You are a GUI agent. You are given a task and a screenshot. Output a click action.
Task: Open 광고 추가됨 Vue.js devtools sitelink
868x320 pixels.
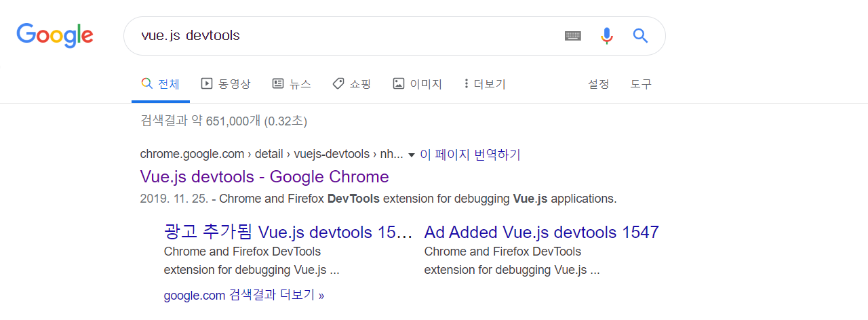[288, 233]
